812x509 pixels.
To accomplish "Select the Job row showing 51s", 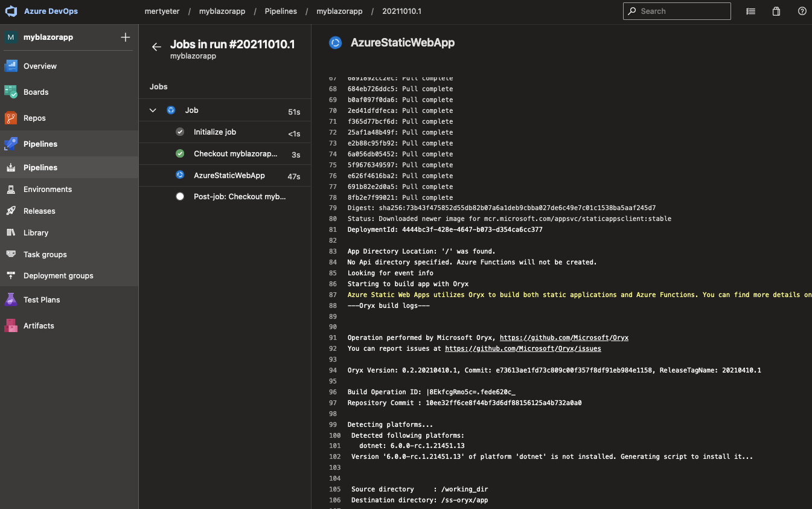I will coord(225,110).
